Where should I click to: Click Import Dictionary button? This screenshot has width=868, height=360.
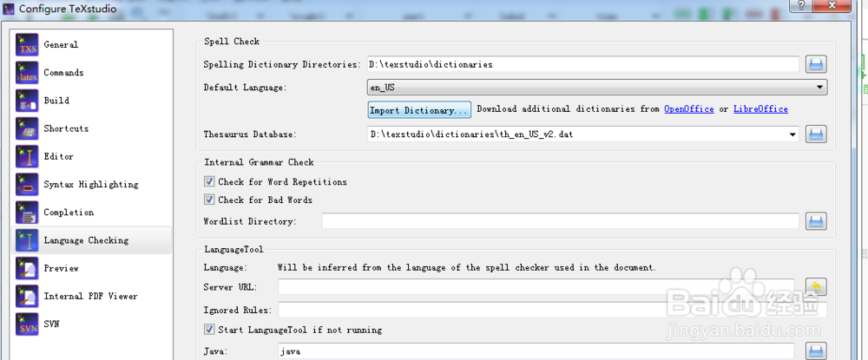pyautogui.click(x=419, y=110)
